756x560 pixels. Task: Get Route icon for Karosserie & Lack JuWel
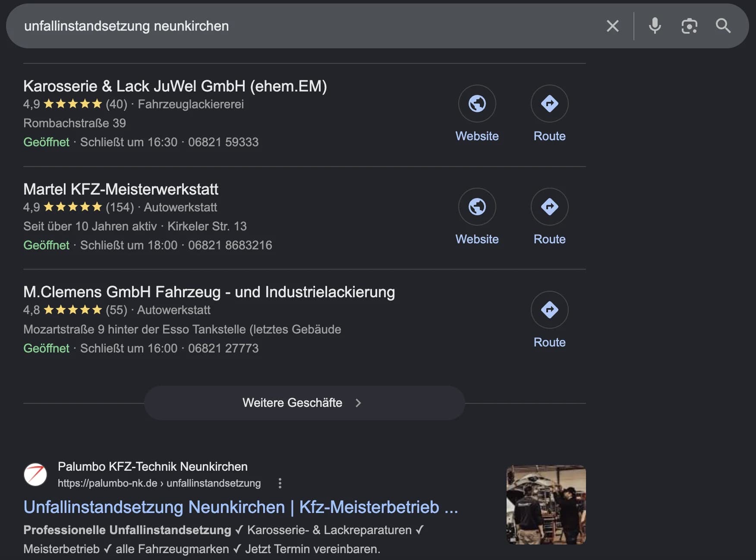coord(549,104)
